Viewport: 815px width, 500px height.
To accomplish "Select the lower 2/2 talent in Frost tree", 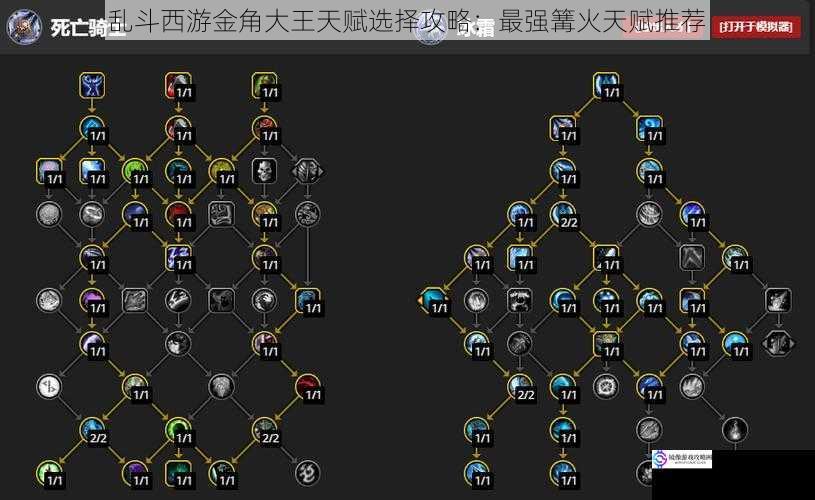I will coord(520,387).
